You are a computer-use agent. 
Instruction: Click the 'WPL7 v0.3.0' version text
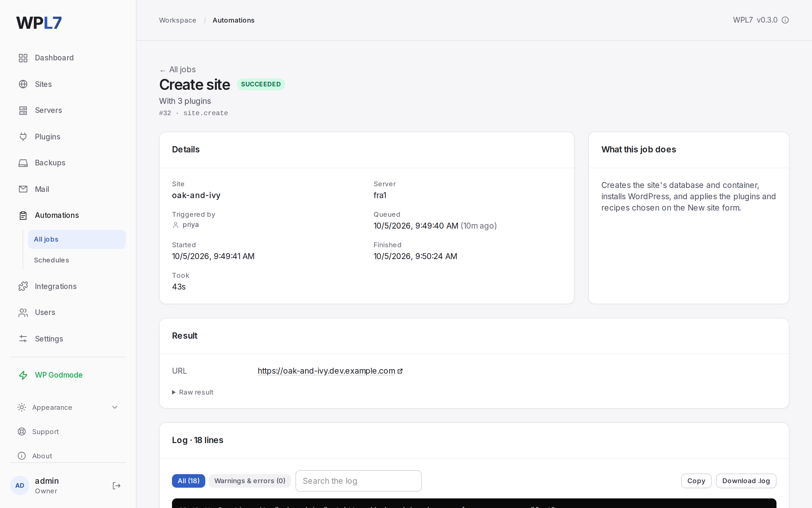[x=755, y=20]
